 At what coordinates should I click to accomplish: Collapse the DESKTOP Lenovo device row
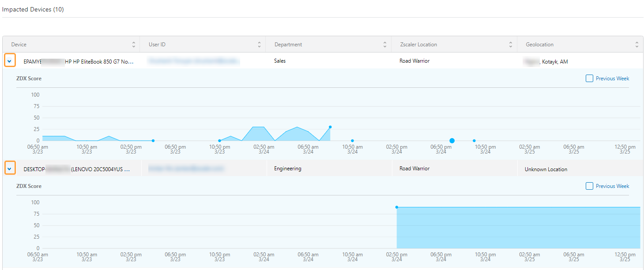coord(10,168)
